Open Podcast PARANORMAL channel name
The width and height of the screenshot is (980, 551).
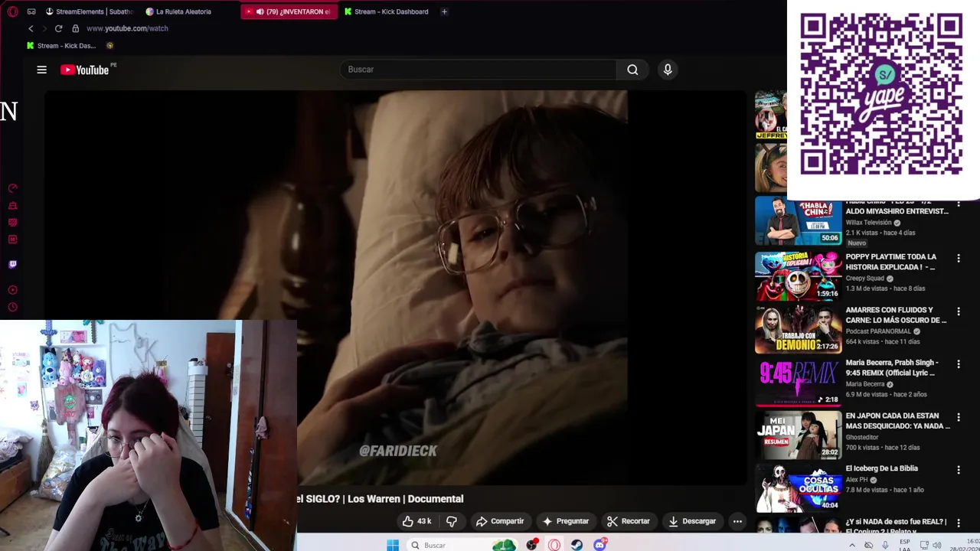(x=878, y=331)
